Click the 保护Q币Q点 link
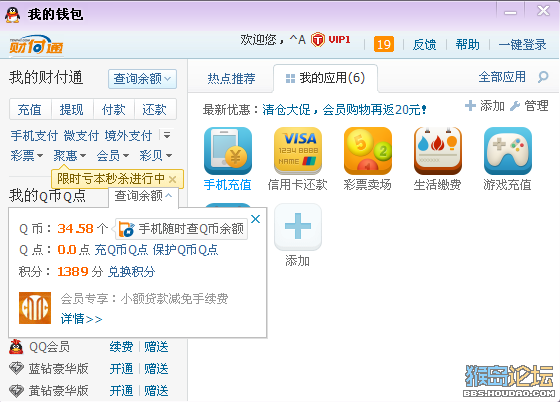The image size is (560, 402). coord(185,250)
